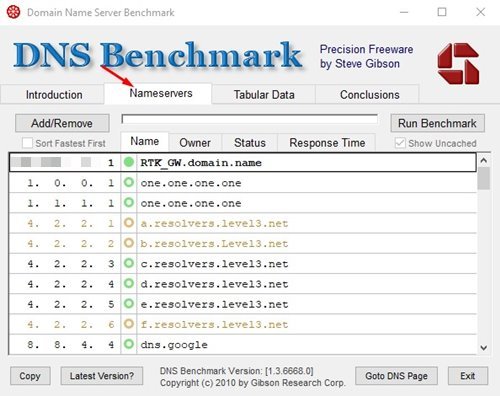
Task: Select the Response Time sub-tab
Action: 327,143
